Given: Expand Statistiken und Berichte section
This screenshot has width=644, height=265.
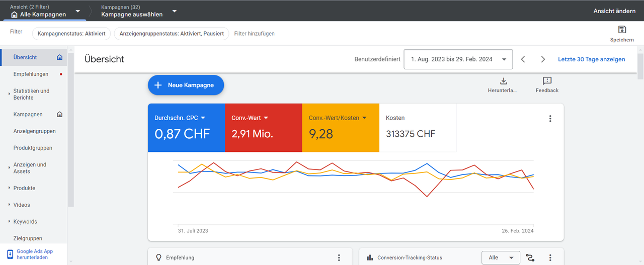Looking at the screenshot, I should (x=9, y=94).
